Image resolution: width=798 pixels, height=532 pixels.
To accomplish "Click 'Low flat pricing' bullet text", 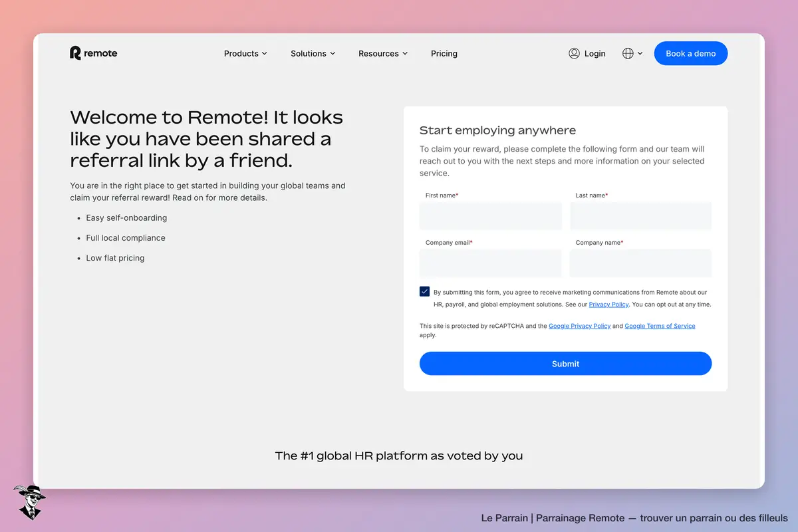I will 115,257.
